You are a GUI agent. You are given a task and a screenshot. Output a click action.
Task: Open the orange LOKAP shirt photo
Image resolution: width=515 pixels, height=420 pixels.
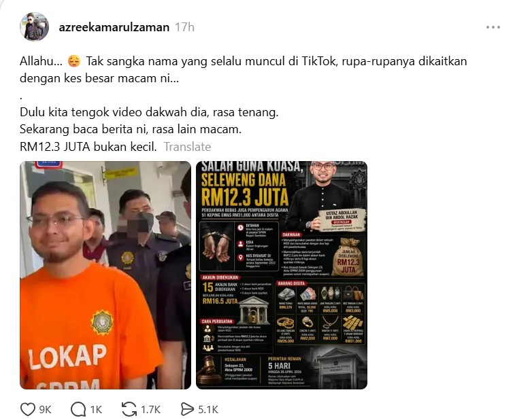point(105,275)
